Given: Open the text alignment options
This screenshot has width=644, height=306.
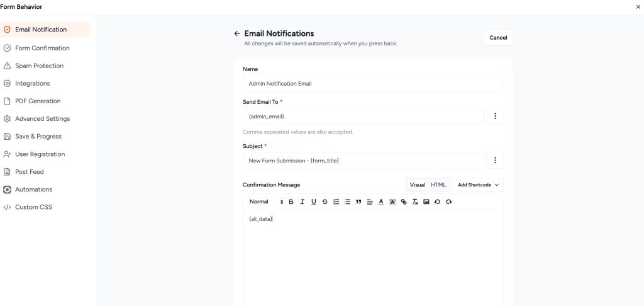Looking at the screenshot, I should 370,202.
